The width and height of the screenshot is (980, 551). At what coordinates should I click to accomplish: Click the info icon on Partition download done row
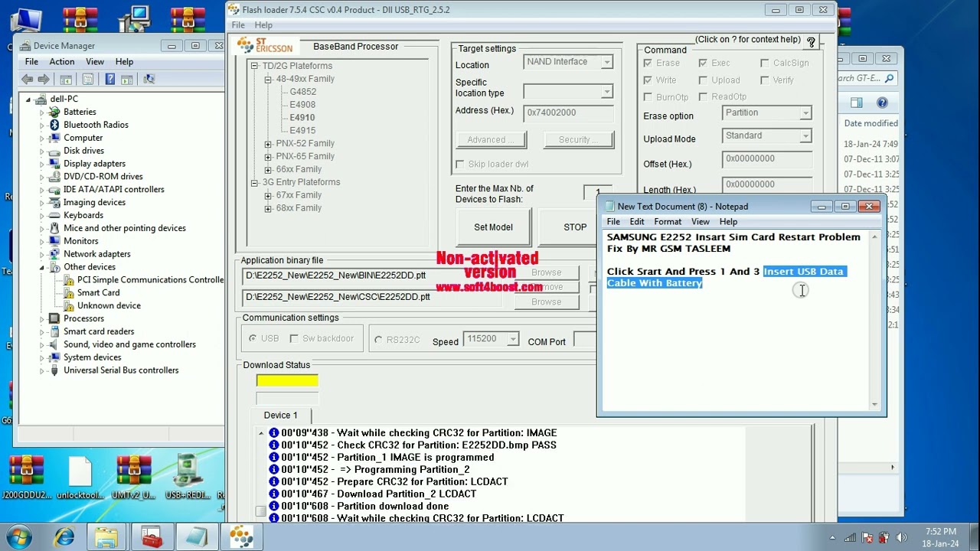click(273, 506)
